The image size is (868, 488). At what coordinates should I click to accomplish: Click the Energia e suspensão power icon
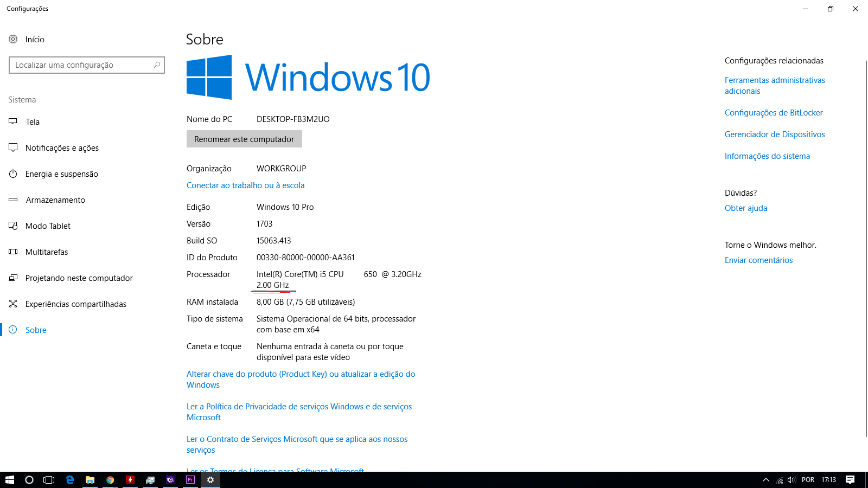click(x=13, y=174)
